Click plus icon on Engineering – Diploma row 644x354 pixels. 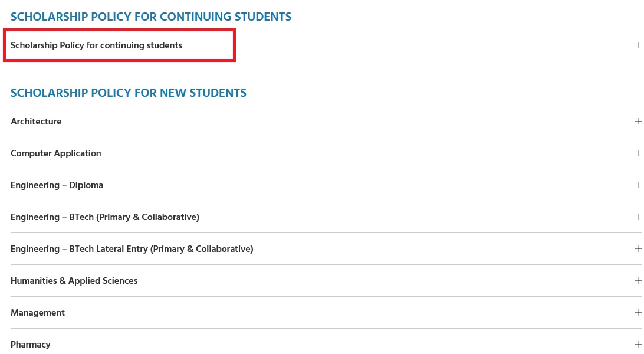pyautogui.click(x=638, y=185)
